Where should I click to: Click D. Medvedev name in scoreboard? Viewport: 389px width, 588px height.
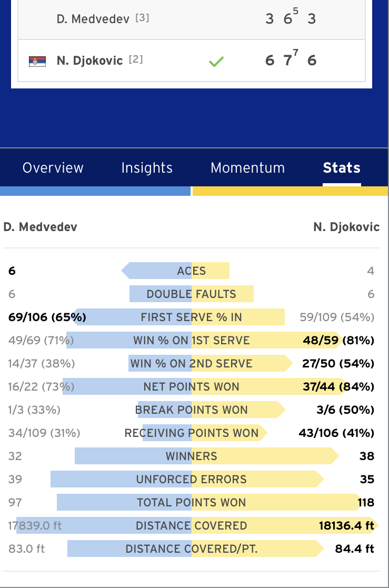93,19
